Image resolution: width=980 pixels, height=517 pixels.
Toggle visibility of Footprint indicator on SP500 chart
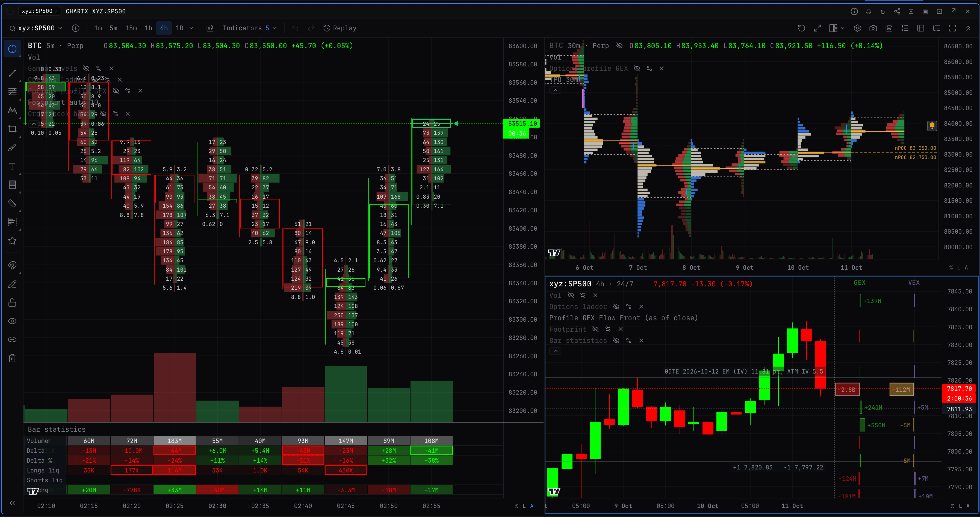point(595,329)
